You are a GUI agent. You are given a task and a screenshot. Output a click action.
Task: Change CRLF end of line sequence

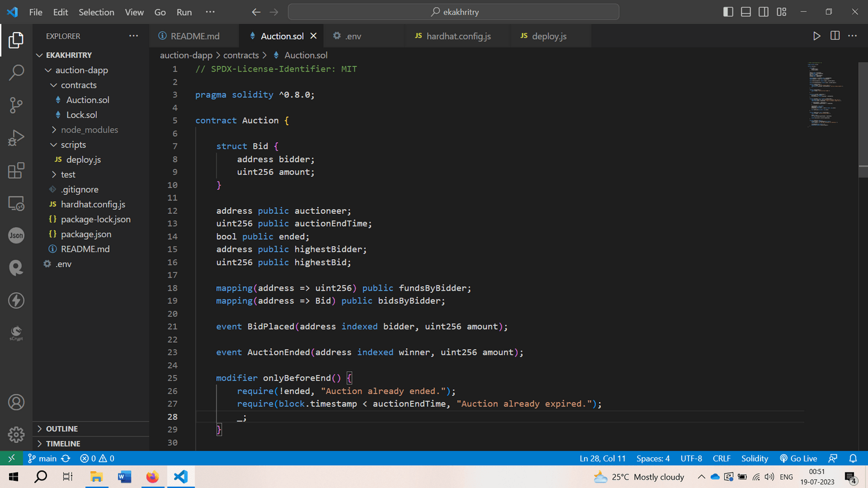pyautogui.click(x=722, y=458)
